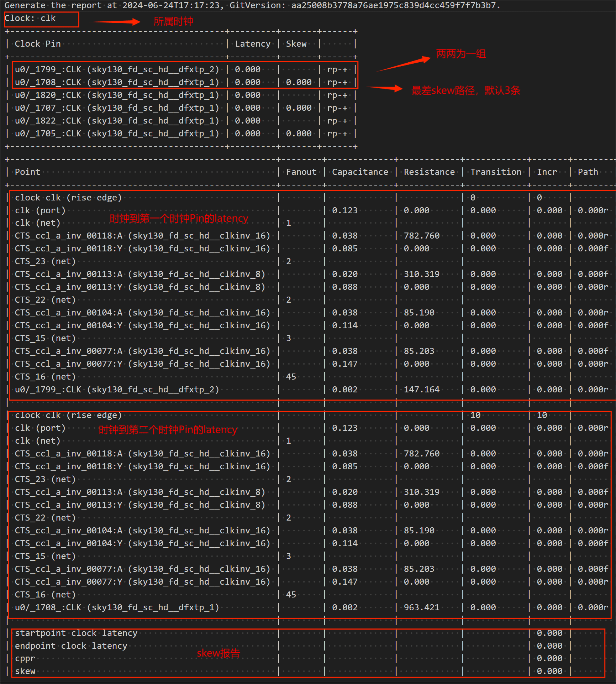Click the 'Skew' column header
This screenshot has width=616, height=684.
(296, 44)
